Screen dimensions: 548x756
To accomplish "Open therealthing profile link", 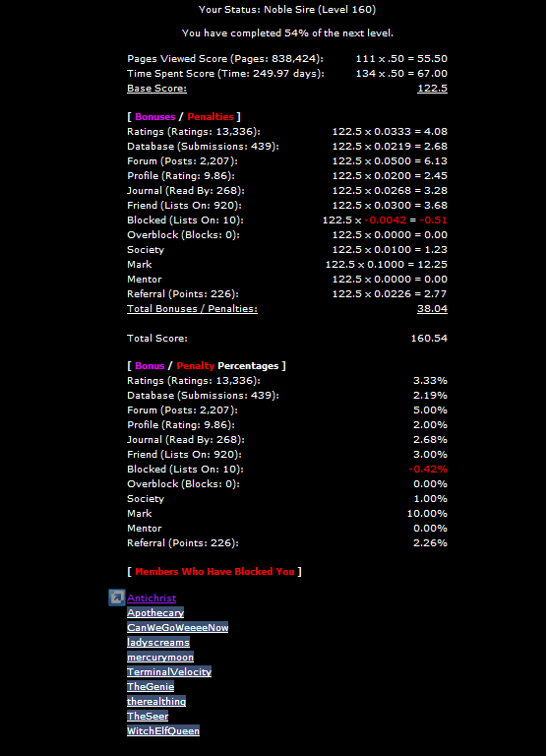I will [156, 702].
